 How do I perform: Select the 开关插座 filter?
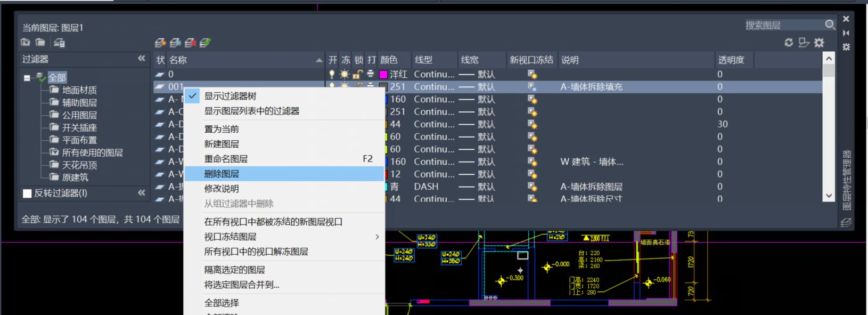point(79,127)
